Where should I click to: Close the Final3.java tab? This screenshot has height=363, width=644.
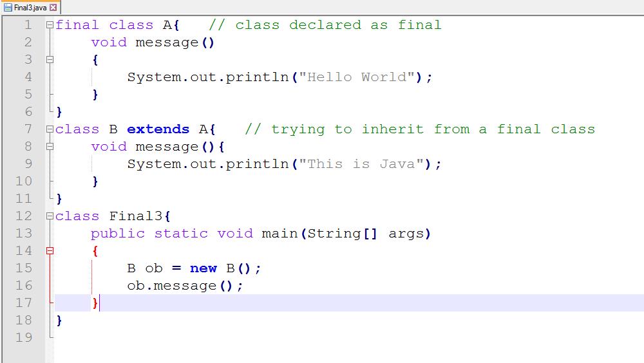pos(53,7)
